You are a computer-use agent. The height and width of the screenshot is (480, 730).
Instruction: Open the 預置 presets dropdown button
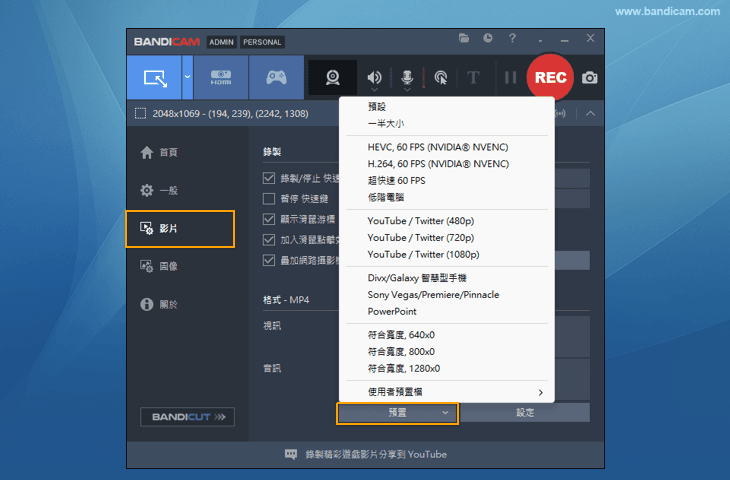(397, 413)
